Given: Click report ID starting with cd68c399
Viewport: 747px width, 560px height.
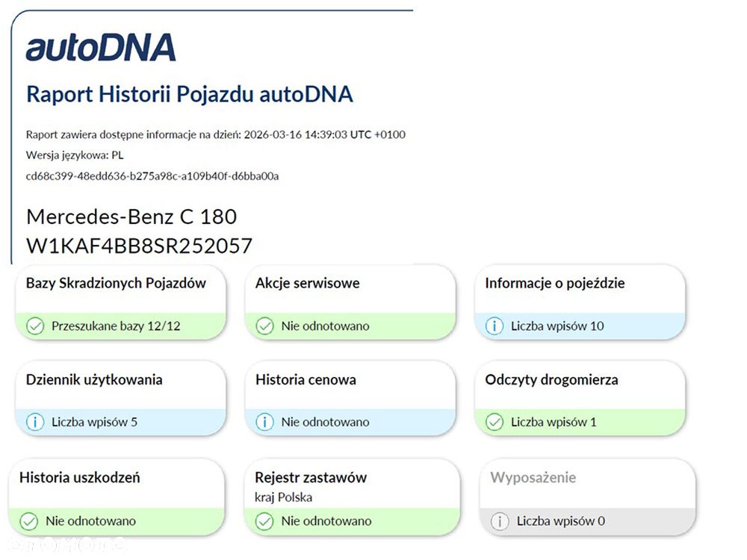Looking at the screenshot, I should (x=152, y=176).
